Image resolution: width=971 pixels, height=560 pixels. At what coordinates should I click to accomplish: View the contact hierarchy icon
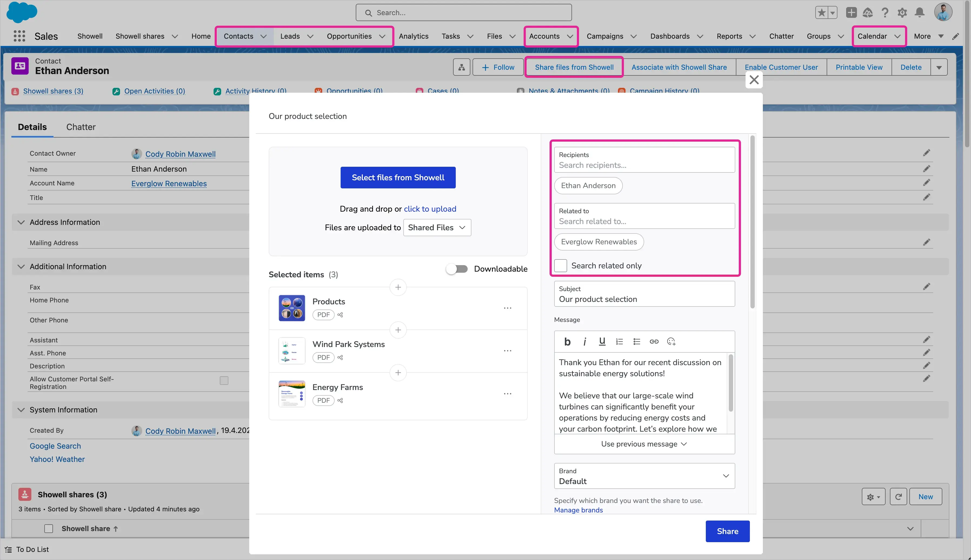tap(461, 67)
